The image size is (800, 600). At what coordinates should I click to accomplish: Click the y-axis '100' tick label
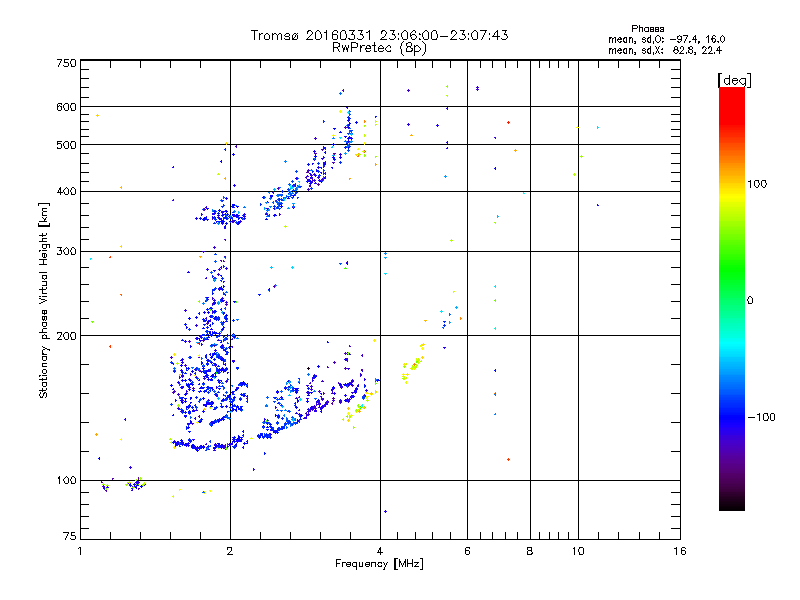click(x=66, y=481)
